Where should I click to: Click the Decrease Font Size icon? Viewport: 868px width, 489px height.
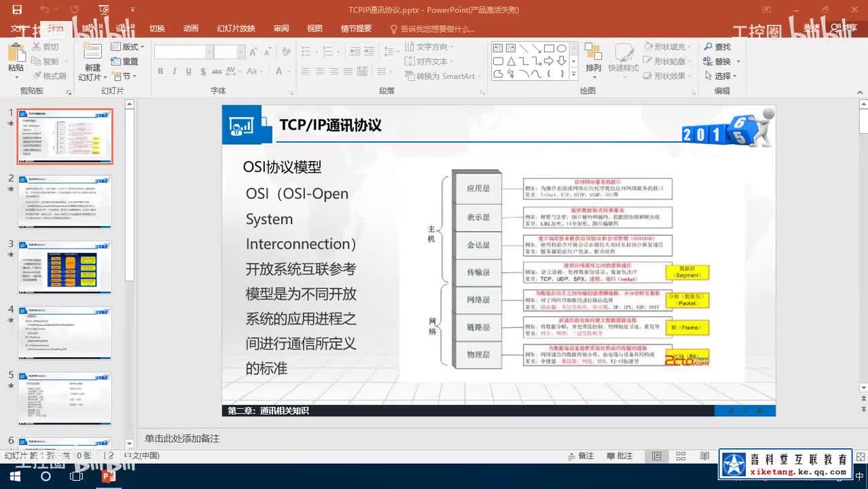pos(267,52)
